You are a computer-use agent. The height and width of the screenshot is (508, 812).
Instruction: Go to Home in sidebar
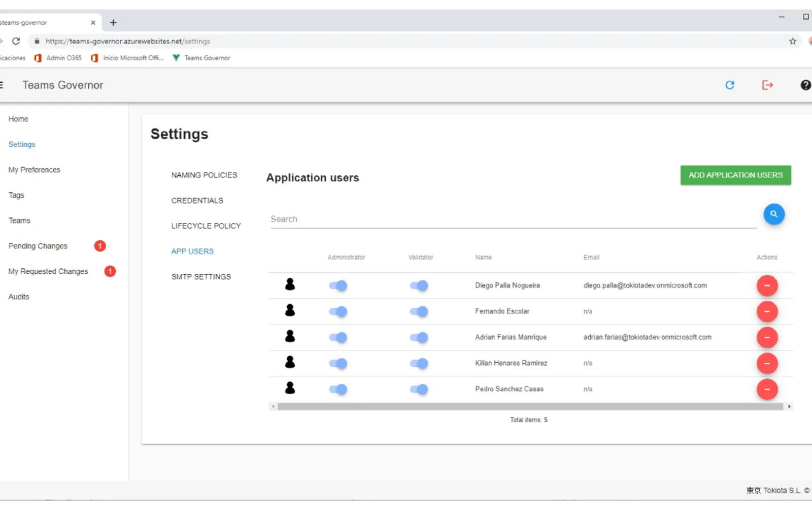tap(18, 119)
